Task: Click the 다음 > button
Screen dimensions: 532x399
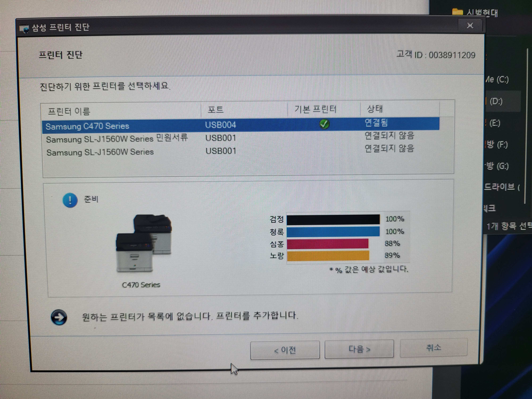Action: click(x=359, y=349)
